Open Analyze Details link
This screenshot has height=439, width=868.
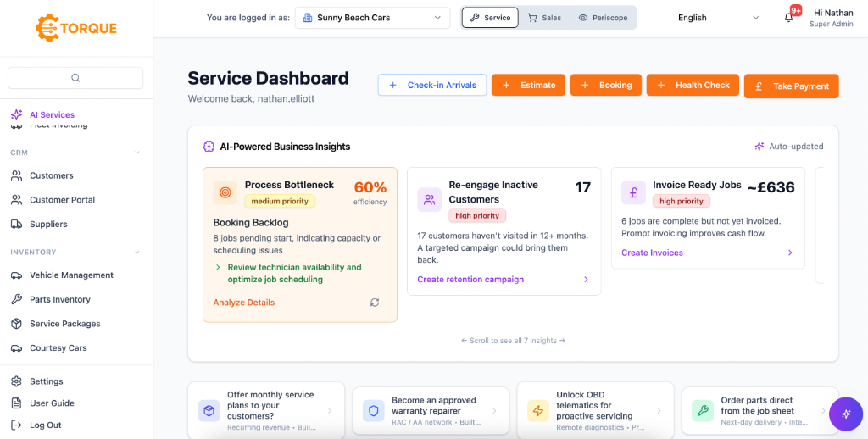243,303
